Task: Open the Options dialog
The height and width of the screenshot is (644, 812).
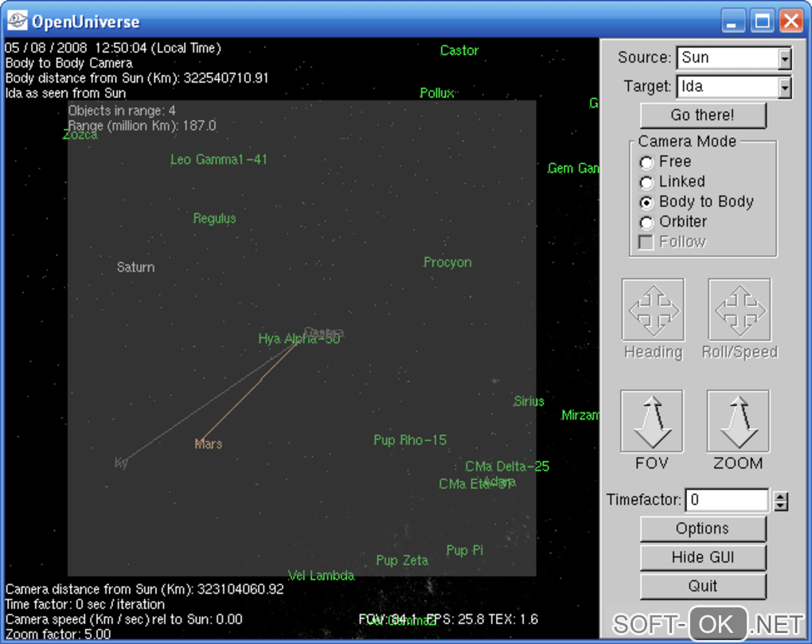Action: tap(703, 529)
